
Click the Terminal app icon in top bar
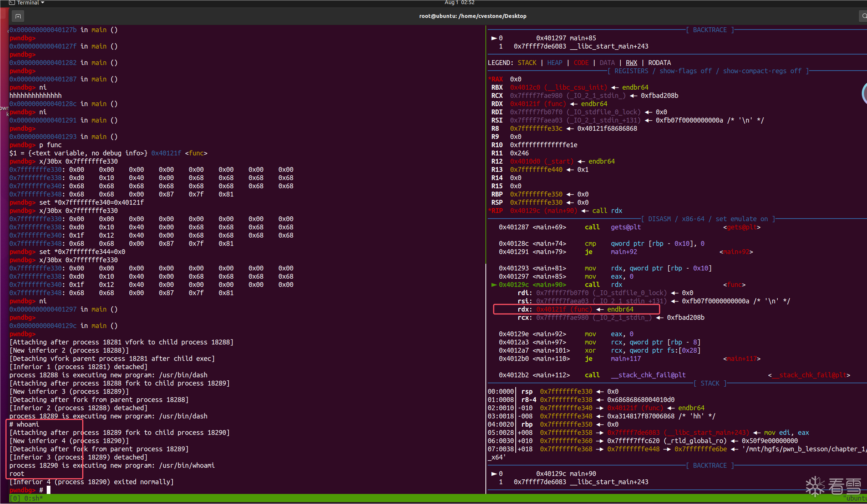[12, 3]
